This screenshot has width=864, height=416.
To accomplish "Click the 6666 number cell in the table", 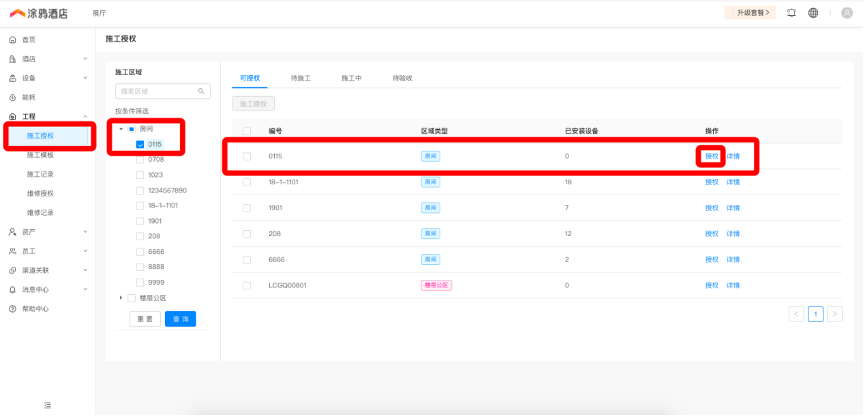I will pos(277,260).
